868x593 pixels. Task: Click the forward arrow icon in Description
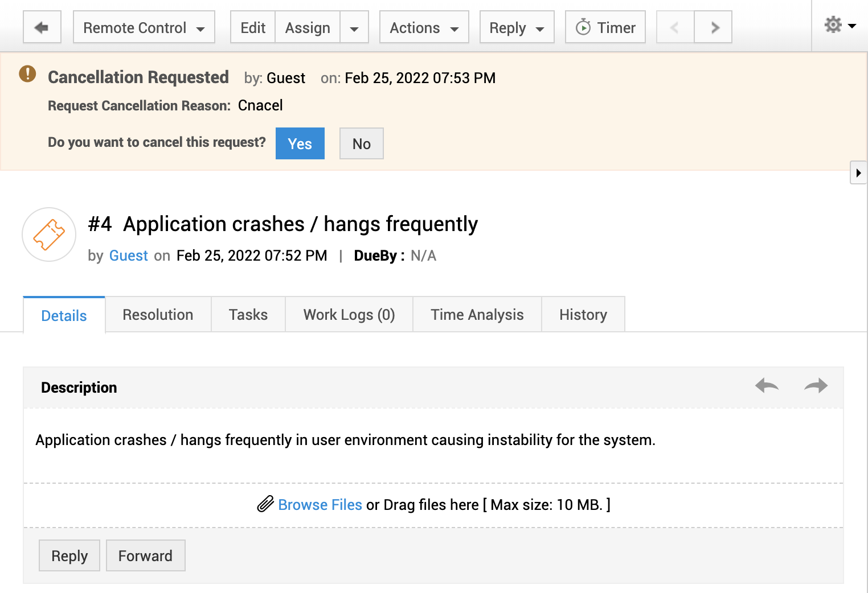816,386
